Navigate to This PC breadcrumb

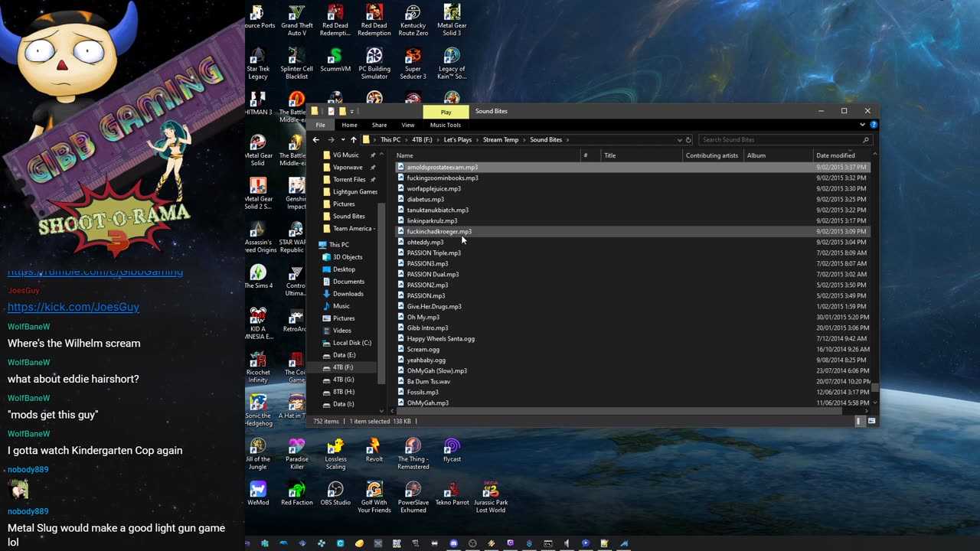(390, 140)
